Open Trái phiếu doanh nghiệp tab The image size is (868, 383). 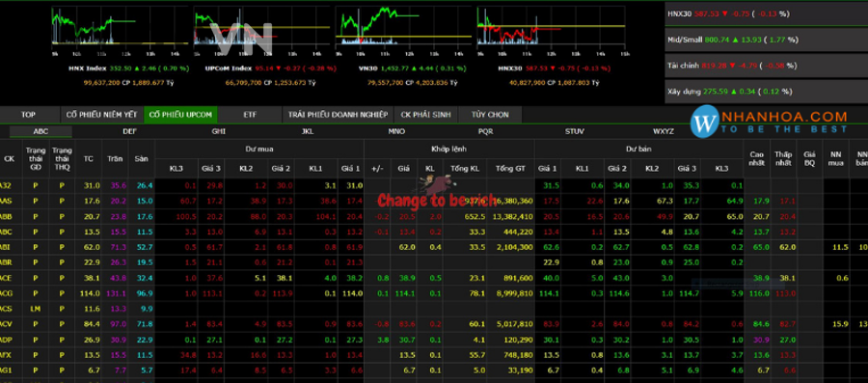coord(338,115)
